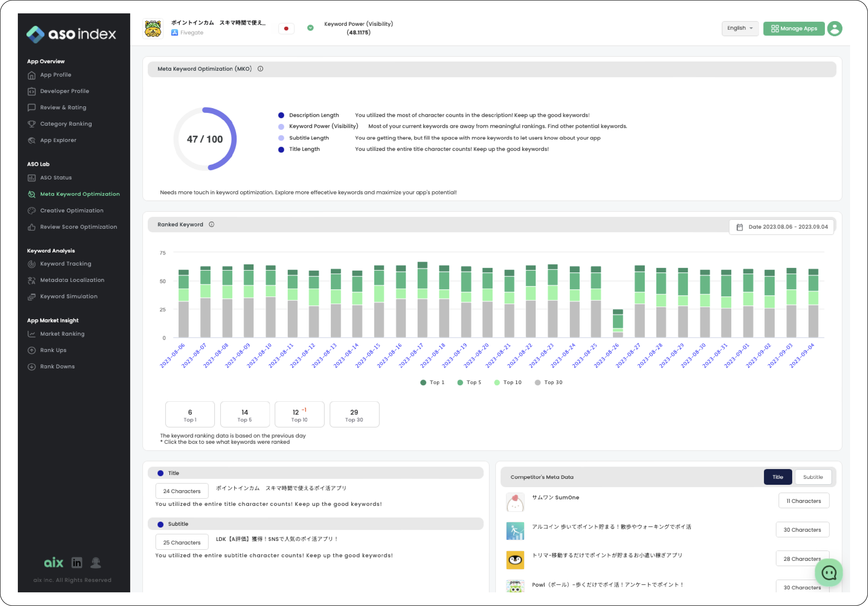
Task: Click the user account avatar icon
Action: (835, 29)
